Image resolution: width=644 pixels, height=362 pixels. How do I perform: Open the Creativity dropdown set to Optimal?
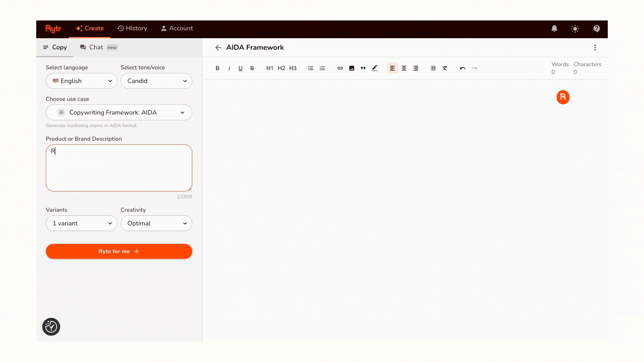click(156, 223)
